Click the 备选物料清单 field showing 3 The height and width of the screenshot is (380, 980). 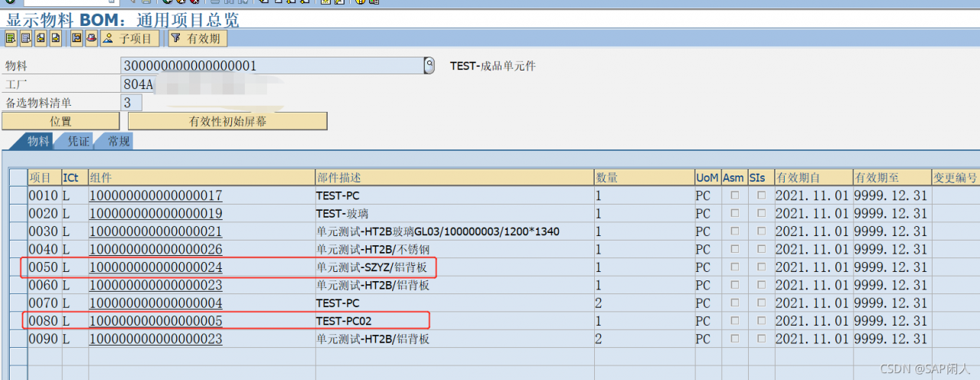click(132, 103)
